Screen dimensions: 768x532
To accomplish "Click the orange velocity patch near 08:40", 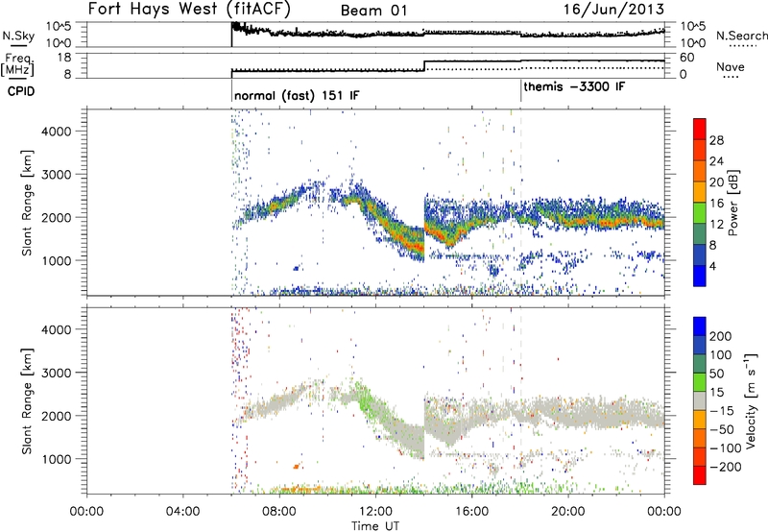I will click(296, 467).
